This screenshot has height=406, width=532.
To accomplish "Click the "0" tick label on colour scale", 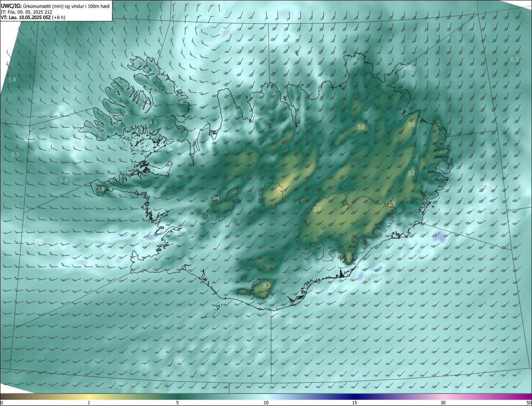I will [x=1, y=403].
